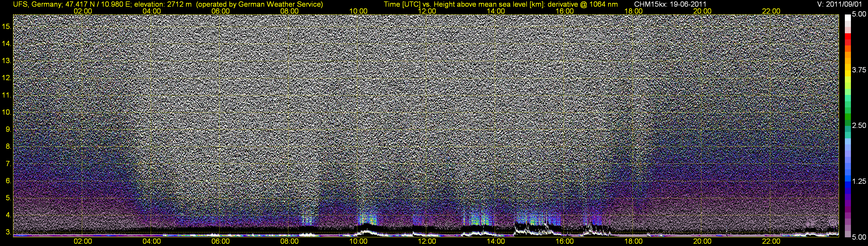The width and height of the screenshot is (868, 246).
Task: Click the colorbar value 3.75
Action: click(x=859, y=70)
